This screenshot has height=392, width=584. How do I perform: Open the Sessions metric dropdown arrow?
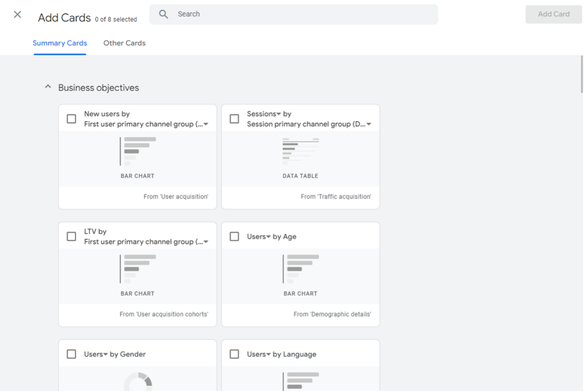click(x=279, y=114)
